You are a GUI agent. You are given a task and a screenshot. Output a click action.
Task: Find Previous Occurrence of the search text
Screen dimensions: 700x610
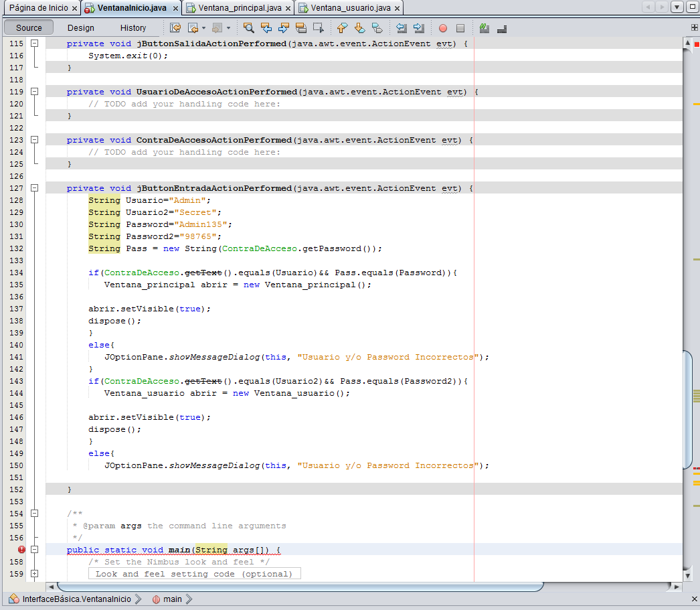266,28
